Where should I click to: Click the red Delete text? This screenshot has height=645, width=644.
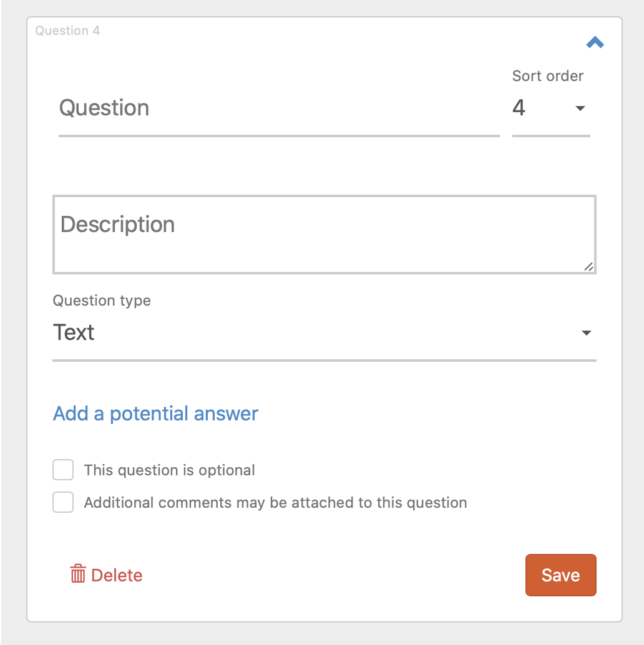[117, 576]
